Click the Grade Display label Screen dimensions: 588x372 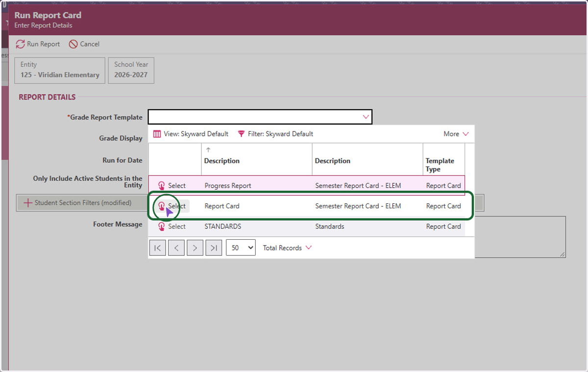tap(121, 138)
